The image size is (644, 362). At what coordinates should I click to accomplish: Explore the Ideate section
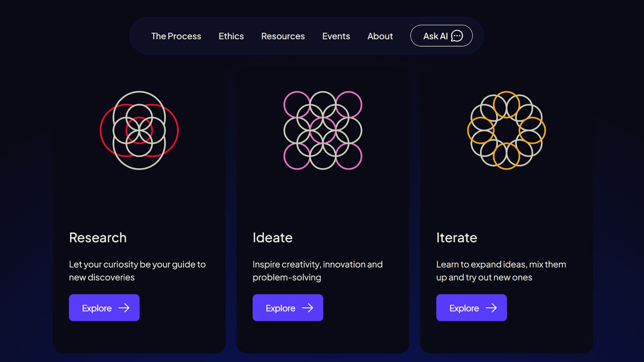tap(288, 308)
